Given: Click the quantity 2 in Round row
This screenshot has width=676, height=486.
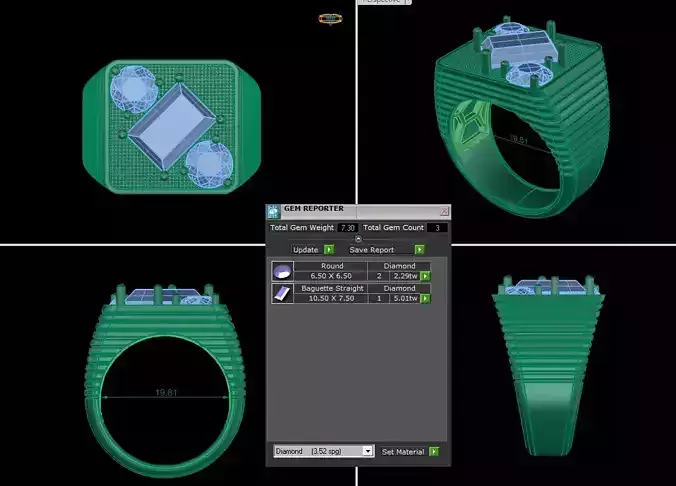Looking at the screenshot, I should click(379, 276).
